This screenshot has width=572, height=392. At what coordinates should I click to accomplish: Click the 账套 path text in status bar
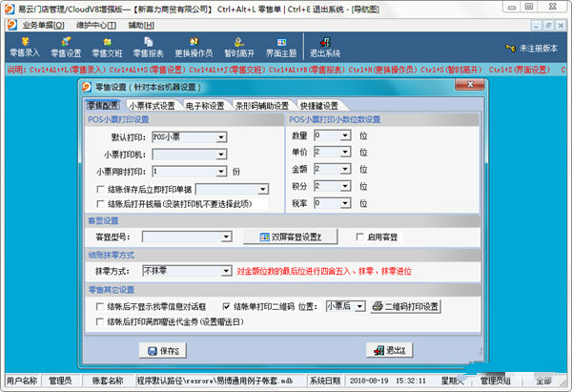click(214, 381)
